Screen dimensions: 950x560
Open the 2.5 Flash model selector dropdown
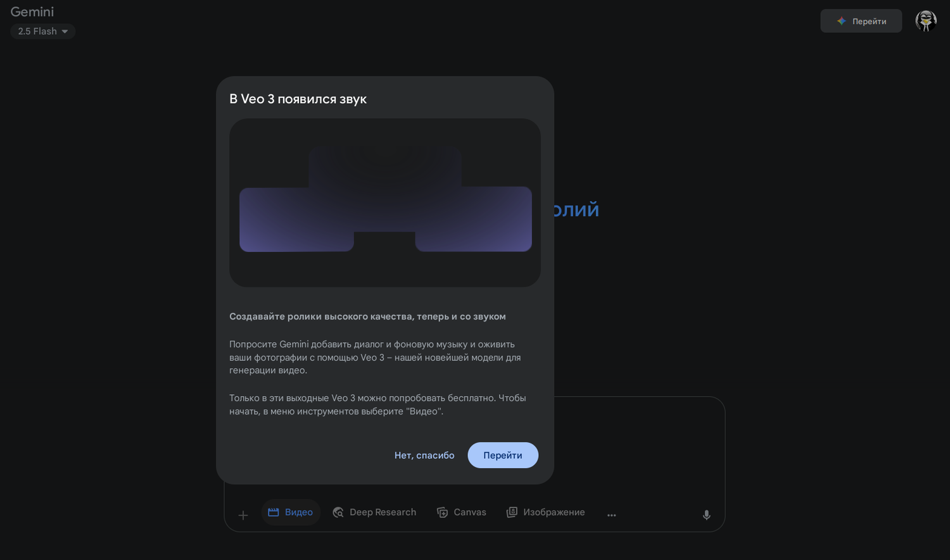pos(43,31)
